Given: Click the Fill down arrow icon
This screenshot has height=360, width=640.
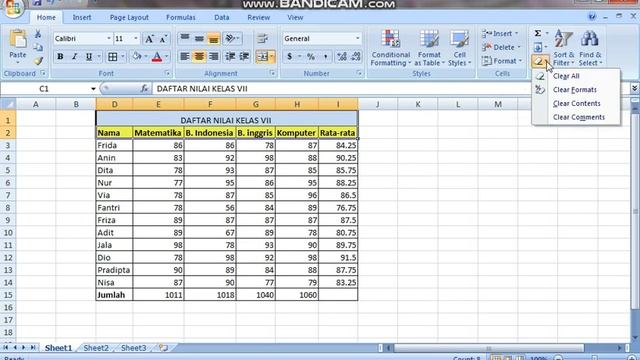Looking at the screenshot, I should [538, 47].
